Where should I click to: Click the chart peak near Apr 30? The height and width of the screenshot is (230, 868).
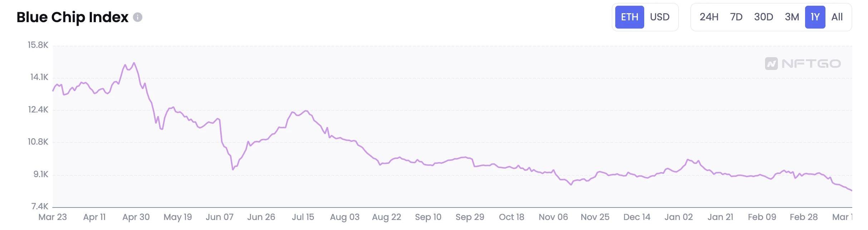(x=134, y=63)
